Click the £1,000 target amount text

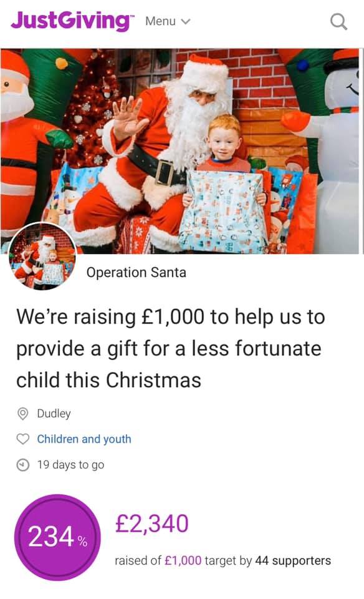pos(183,560)
